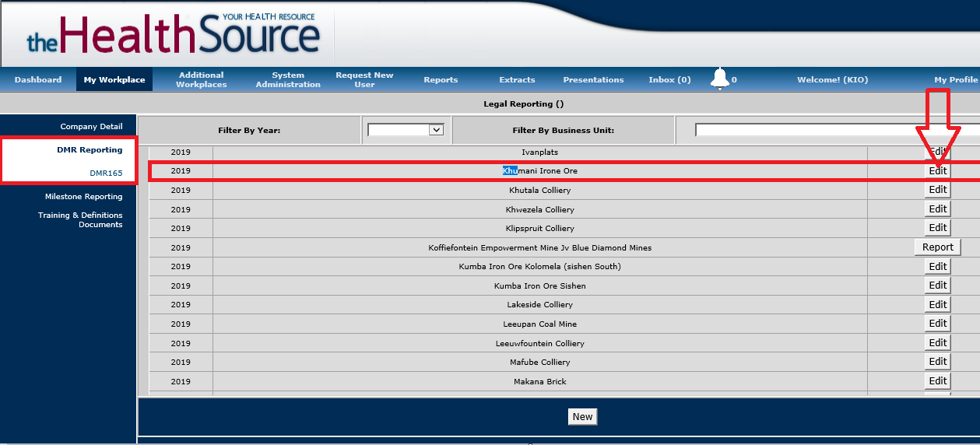Edit the Mafube Colliery row
This screenshot has height=445, width=980.
(x=938, y=361)
